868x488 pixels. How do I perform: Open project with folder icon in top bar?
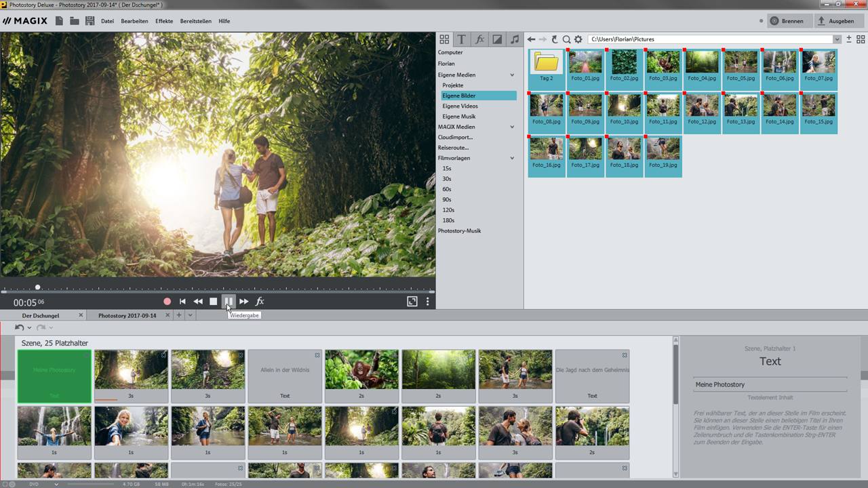[x=75, y=21]
